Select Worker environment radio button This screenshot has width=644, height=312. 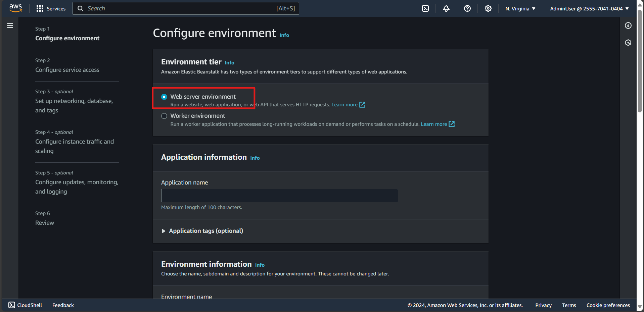click(164, 116)
